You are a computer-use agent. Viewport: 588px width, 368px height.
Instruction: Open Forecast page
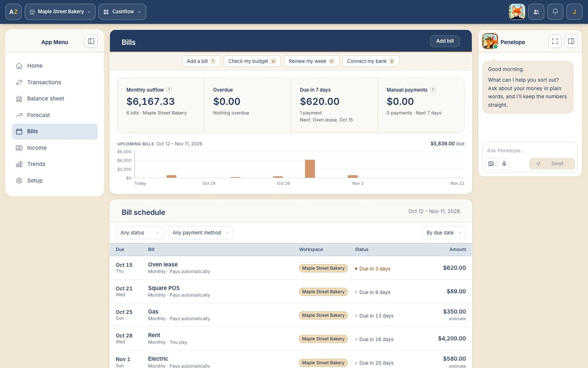point(55,115)
